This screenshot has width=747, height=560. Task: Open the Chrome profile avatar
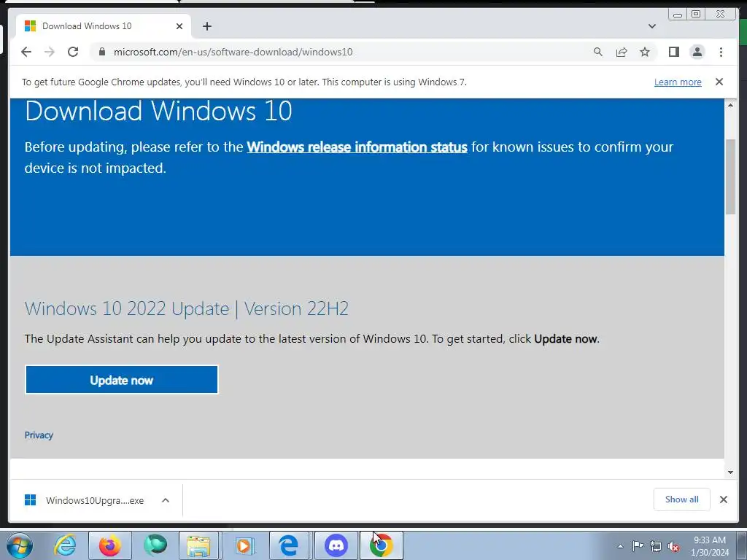coord(697,52)
